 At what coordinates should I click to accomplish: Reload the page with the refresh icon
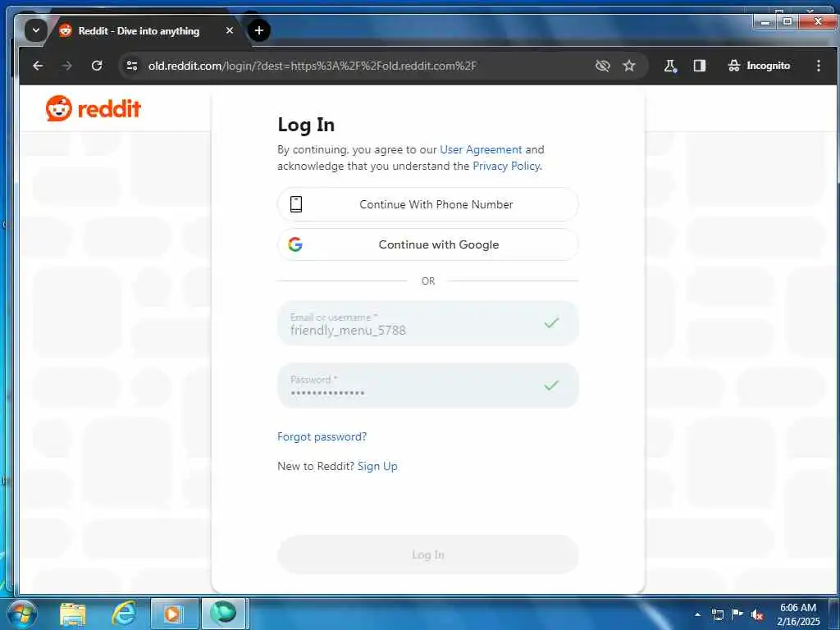pyautogui.click(x=97, y=66)
